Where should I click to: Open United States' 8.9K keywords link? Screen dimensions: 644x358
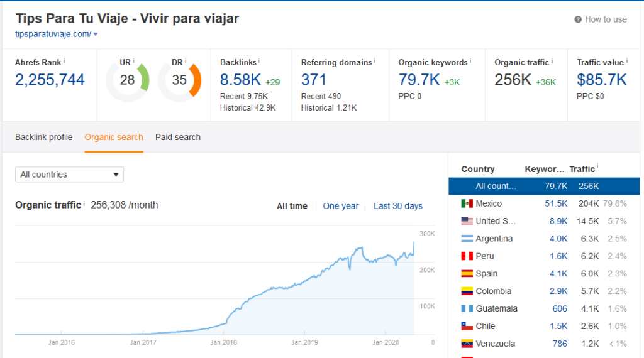point(558,221)
